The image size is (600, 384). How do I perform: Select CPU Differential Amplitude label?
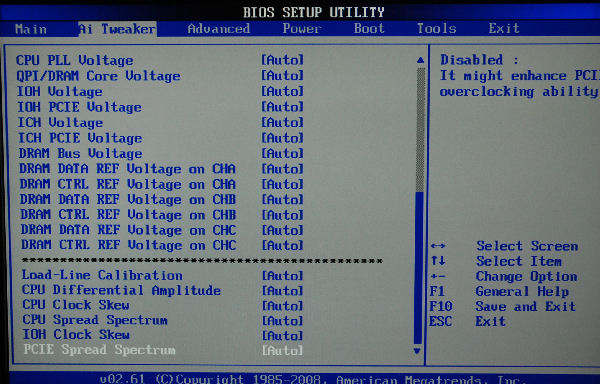pyautogui.click(x=121, y=290)
